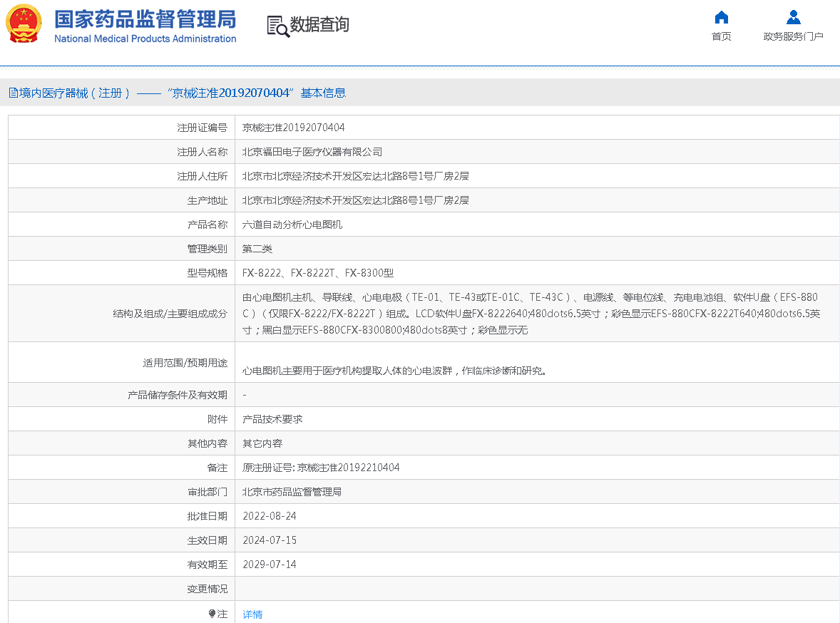Select product name 六道自动分析心电图机
Image resolution: width=840 pixels, height=623 pixels.
click(292, 225)
